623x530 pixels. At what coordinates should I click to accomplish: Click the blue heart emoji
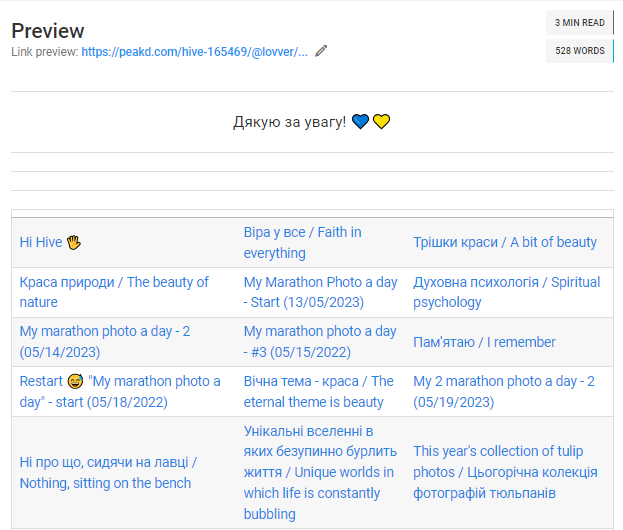[360, 122]
